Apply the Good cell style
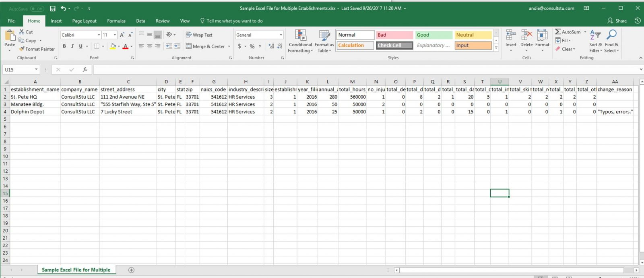Image resolution: width=644 pixels, height=278 pixels. point(433,35)
